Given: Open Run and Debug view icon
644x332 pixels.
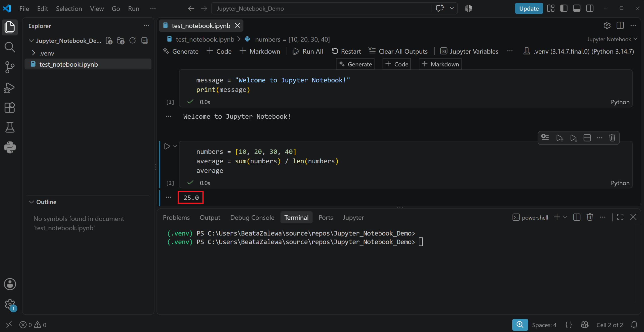Looking at the screenshot, I should click(10, 88).
